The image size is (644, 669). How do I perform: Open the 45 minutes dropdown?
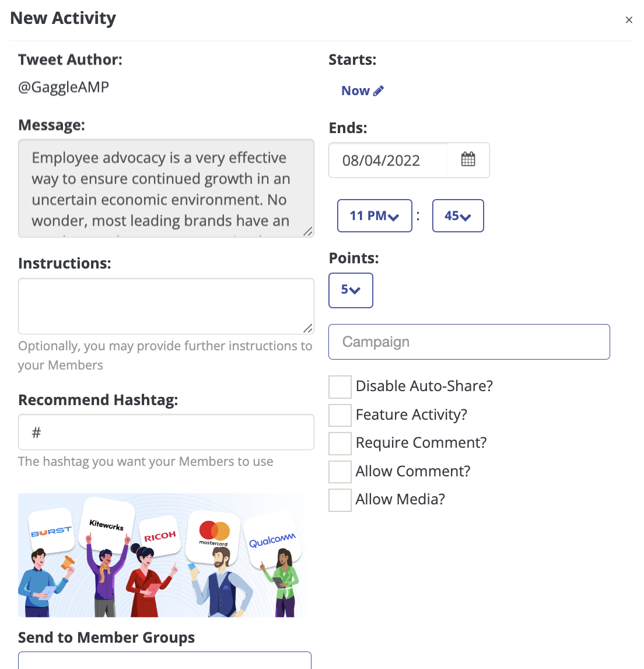point(458,216)
